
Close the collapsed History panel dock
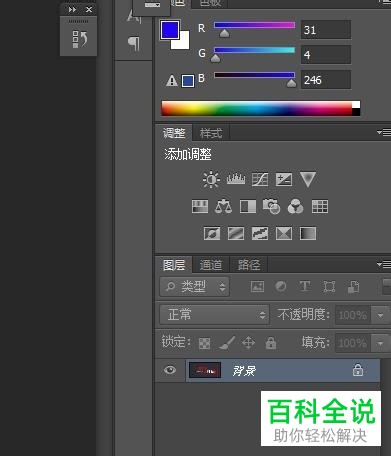pos(89,10)
